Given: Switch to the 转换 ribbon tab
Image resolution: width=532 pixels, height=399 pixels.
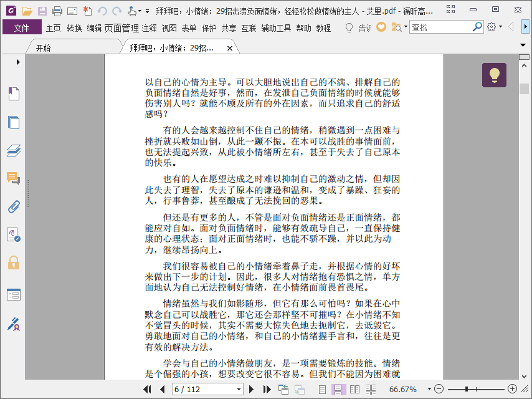Looking at the screenshot, I should 74,28.
